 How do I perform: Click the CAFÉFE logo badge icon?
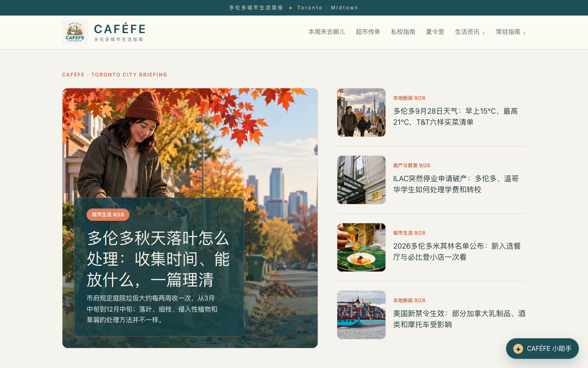pyautogui.click(x=75, y=32)
